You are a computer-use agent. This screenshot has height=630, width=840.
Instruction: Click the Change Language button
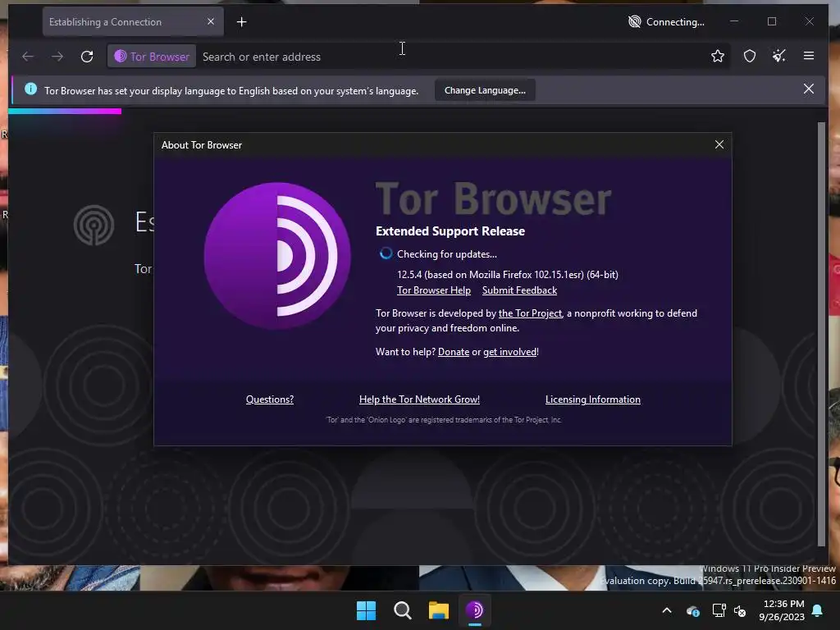click(485, 90)
